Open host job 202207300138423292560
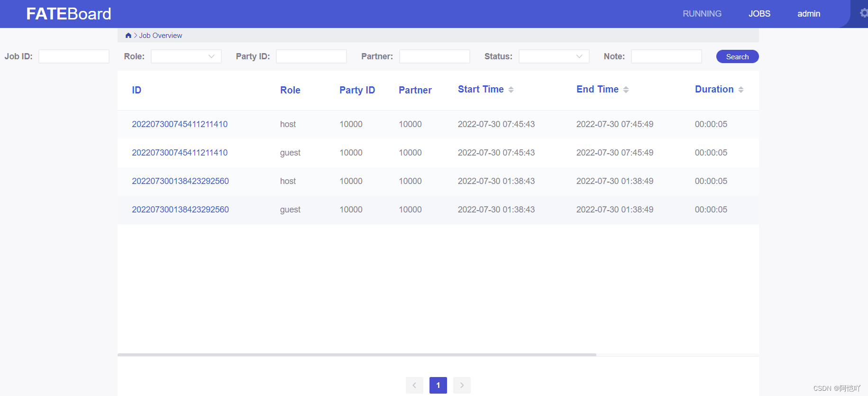The height and width of the screenshot is (396, 868). tap(180, 181)
